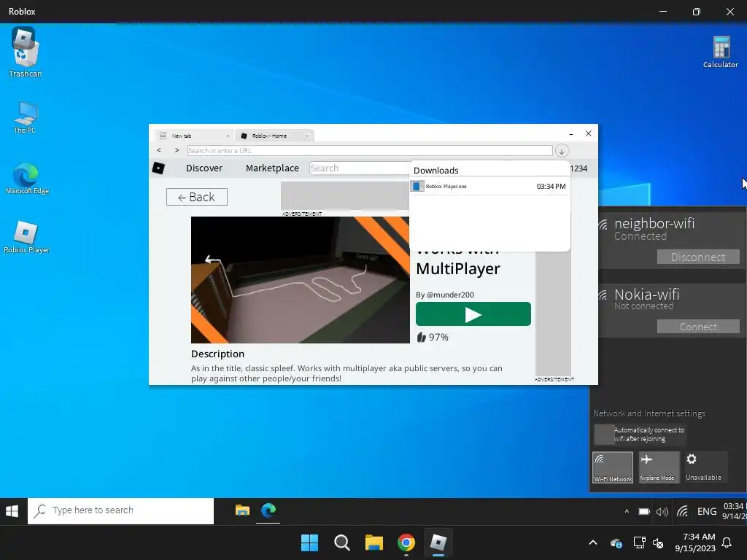Click Roblox app icon on taskbar
Screen dimensions: 747x560
coord(438,542)
